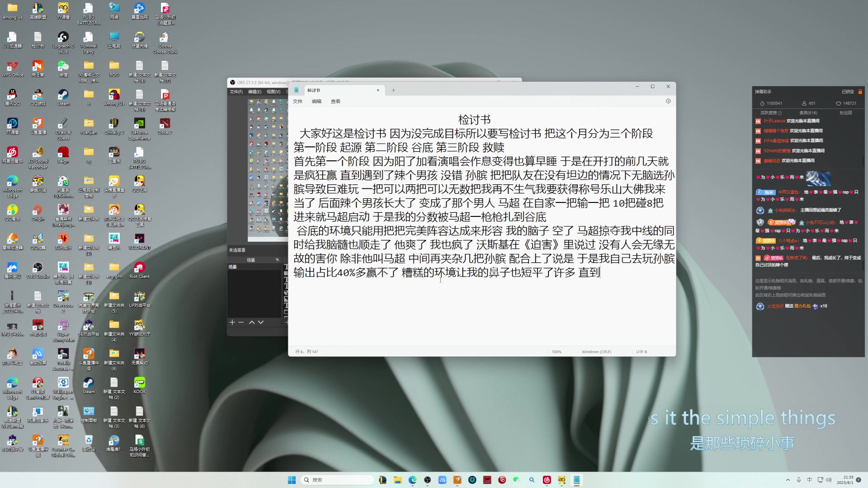This screenshot has width=868, height=488.
Task: Open OBS Studio from the taskbar
Action: click(427, 480)
